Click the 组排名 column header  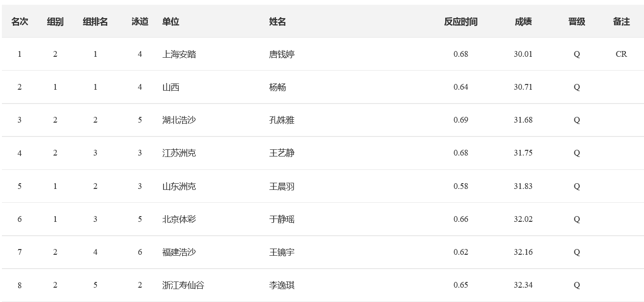point(95,21)
